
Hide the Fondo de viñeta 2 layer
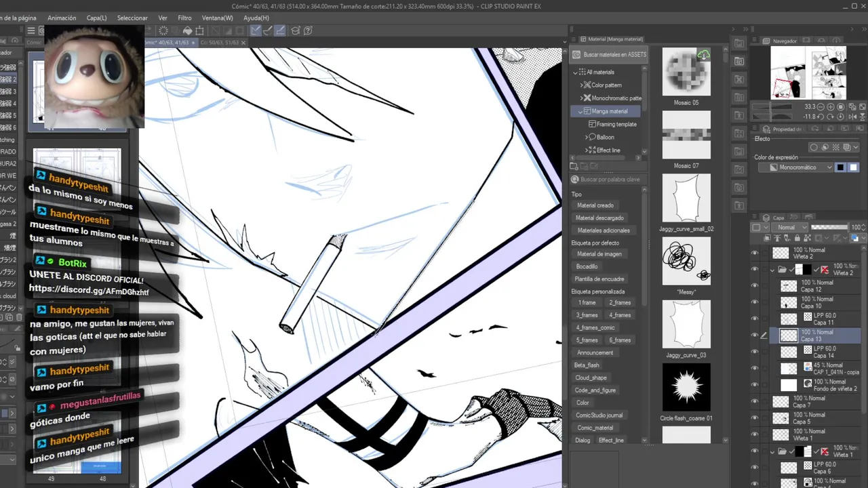click(755, 385)
